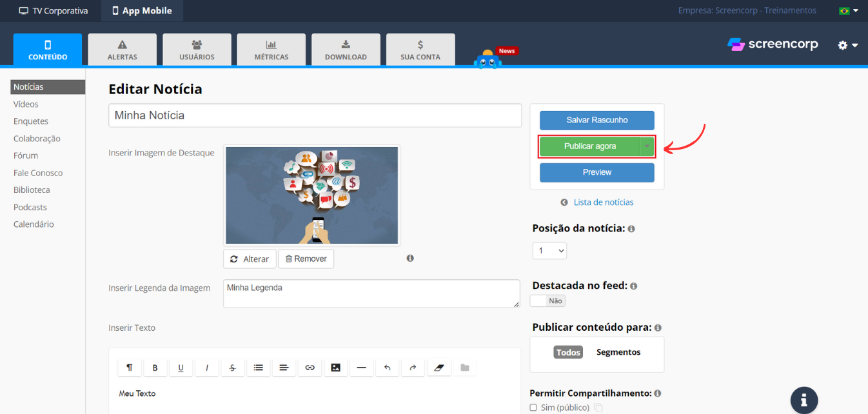Apply underline formatting in editor toolbar
Viewport: 868px width, 414px height.
coord(181,368)
